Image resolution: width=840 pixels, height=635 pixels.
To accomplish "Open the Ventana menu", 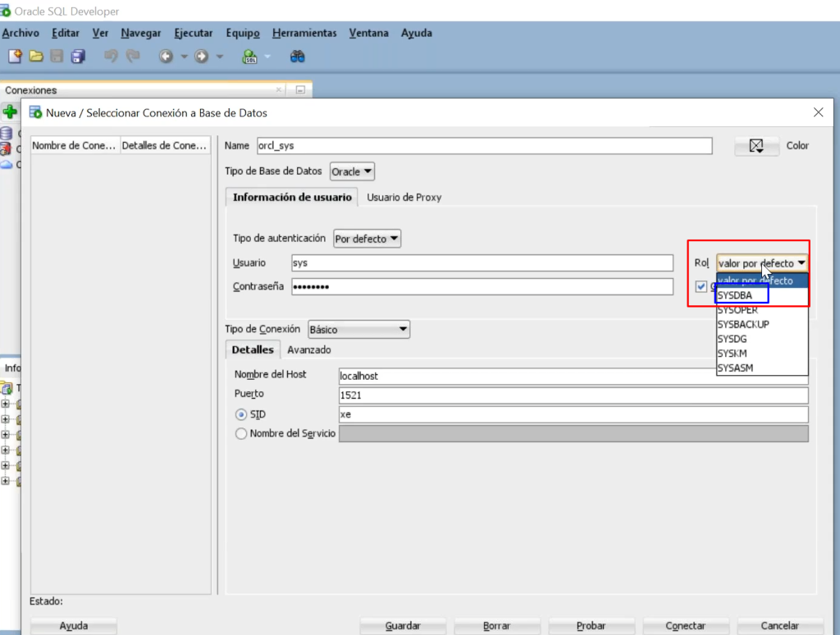I will (x=368, y=33).
